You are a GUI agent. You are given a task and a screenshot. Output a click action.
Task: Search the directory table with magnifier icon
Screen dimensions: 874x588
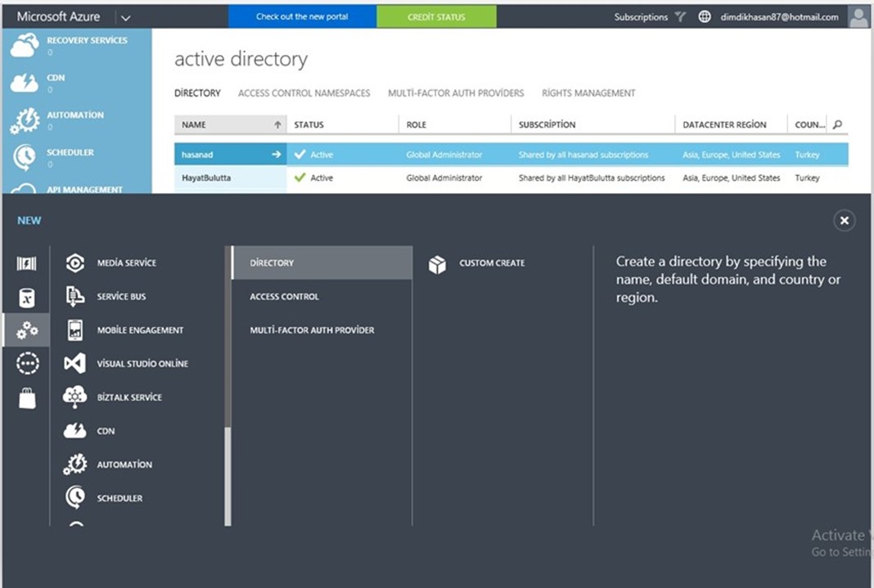click(x=837, y=125)
